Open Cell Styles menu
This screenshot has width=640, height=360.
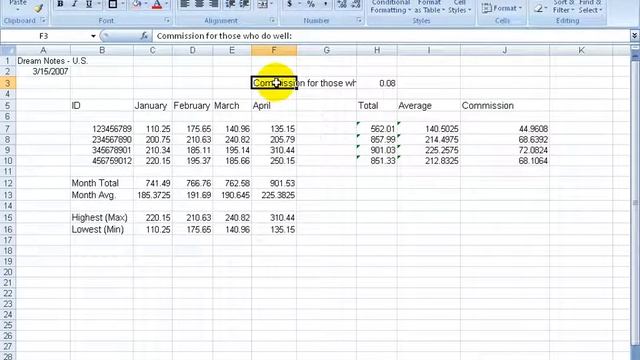point(460,7)
